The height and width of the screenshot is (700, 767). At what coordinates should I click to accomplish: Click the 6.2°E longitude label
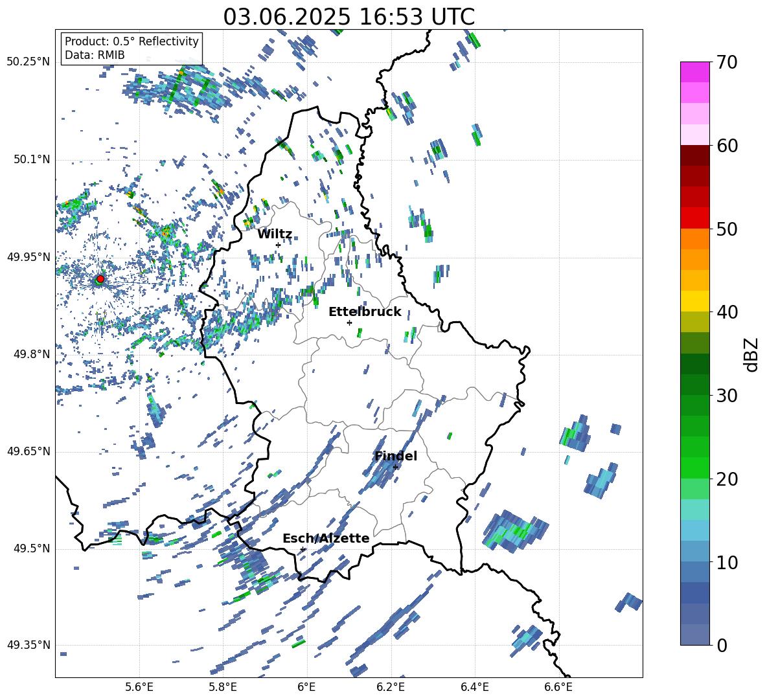391,687
